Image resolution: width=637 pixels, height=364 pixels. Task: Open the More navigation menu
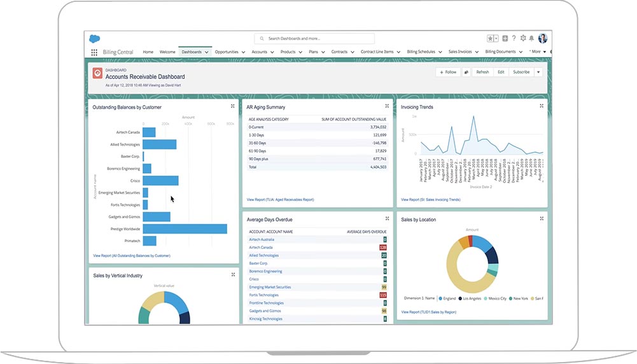(x=538, y=52)
